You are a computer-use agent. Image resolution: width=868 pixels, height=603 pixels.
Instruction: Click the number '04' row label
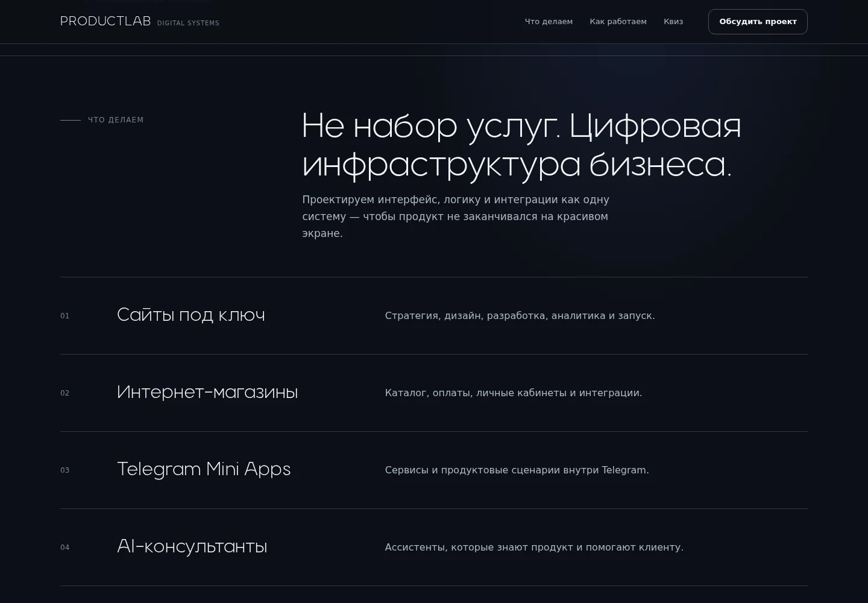(65, 548)
